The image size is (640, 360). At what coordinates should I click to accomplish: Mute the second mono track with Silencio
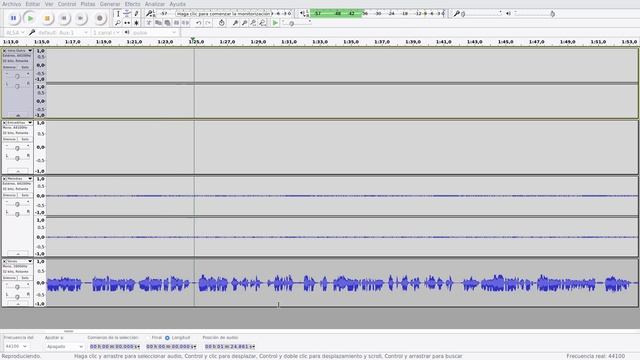(x=9, y=139)
